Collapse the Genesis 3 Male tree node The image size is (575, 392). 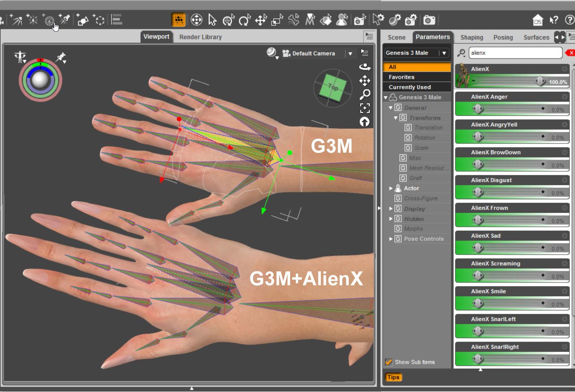tap(385, 97)
